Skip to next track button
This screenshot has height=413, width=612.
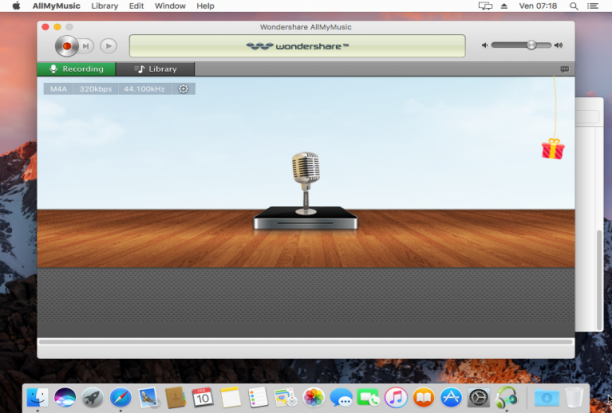tap(86, 46)
